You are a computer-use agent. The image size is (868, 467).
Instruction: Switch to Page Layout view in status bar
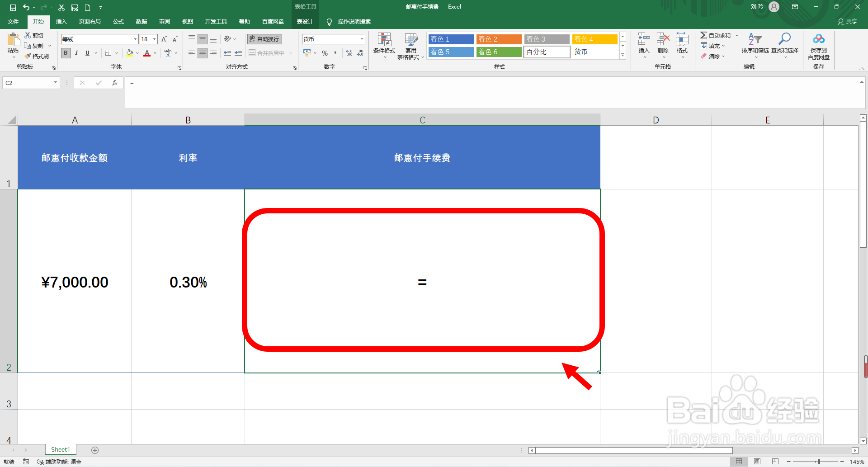[757, 462]
